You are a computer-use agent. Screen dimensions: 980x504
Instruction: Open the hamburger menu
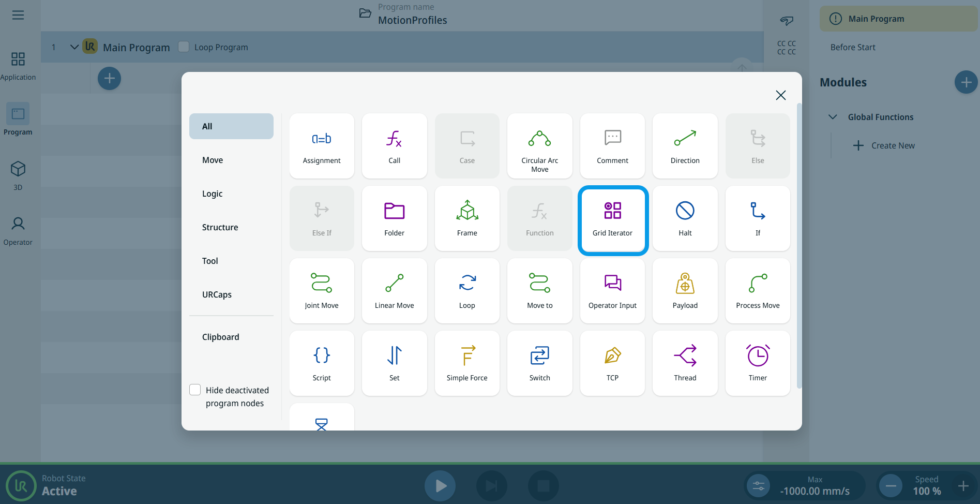click(x=18, y=15)
